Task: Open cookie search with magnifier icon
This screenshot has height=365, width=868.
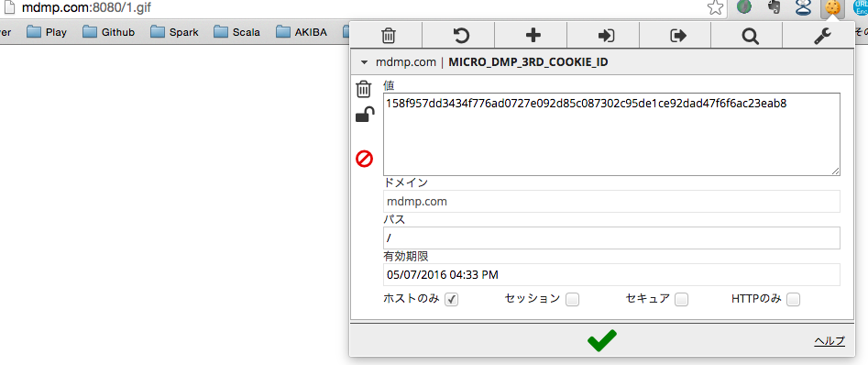Action: [x=750, y=36]
